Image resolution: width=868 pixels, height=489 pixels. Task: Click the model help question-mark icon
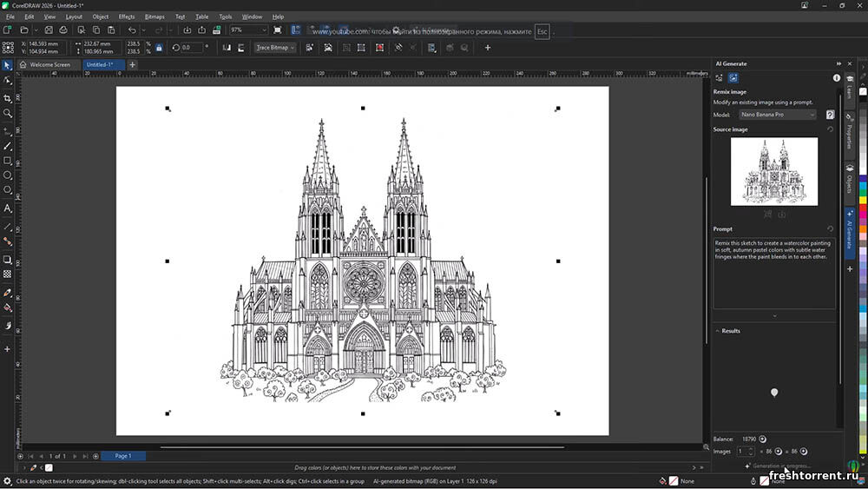click(830, 115)
